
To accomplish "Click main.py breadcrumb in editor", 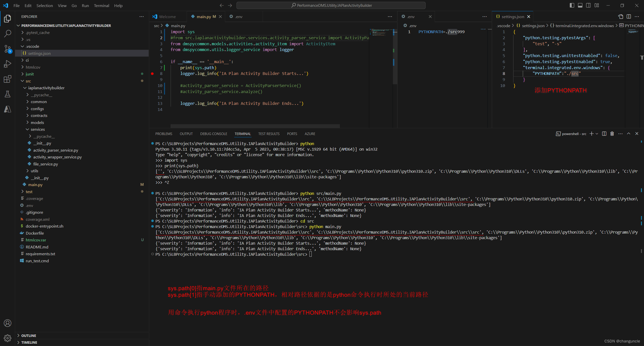I will (178, 26).
